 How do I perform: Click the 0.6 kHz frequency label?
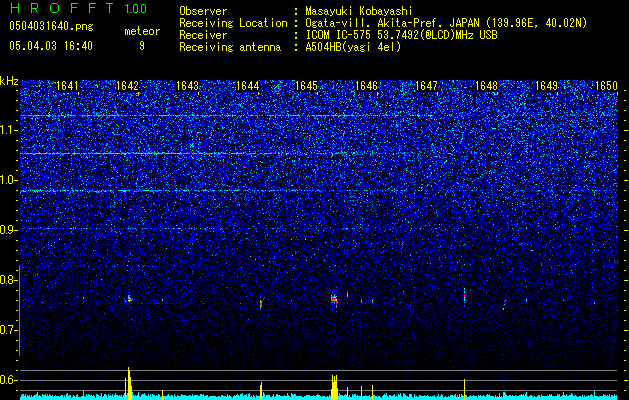click(9, 380)
